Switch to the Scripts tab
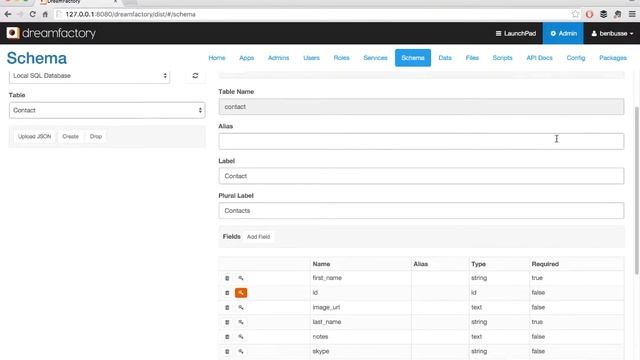This screenshot has width=640, height=360. [502, 58]
